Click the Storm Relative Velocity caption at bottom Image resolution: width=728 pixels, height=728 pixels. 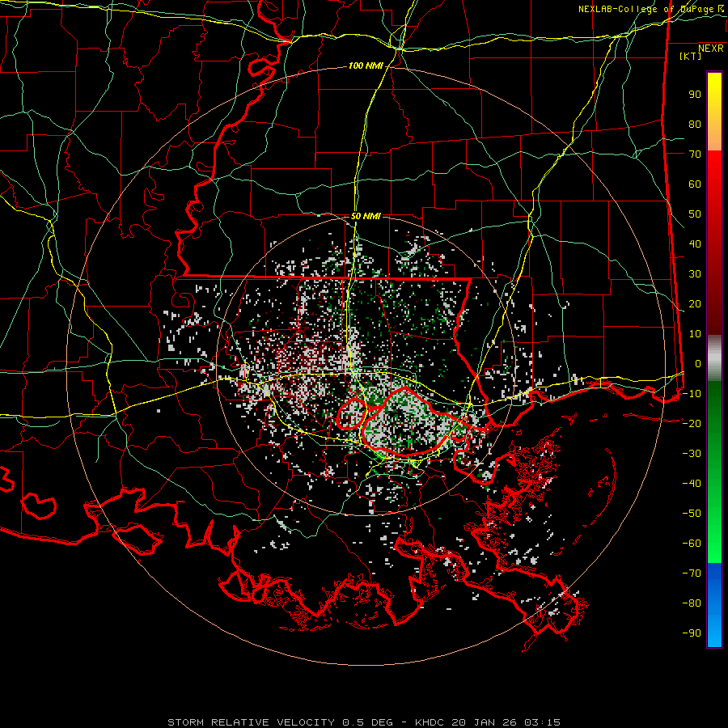click(364, 722)
